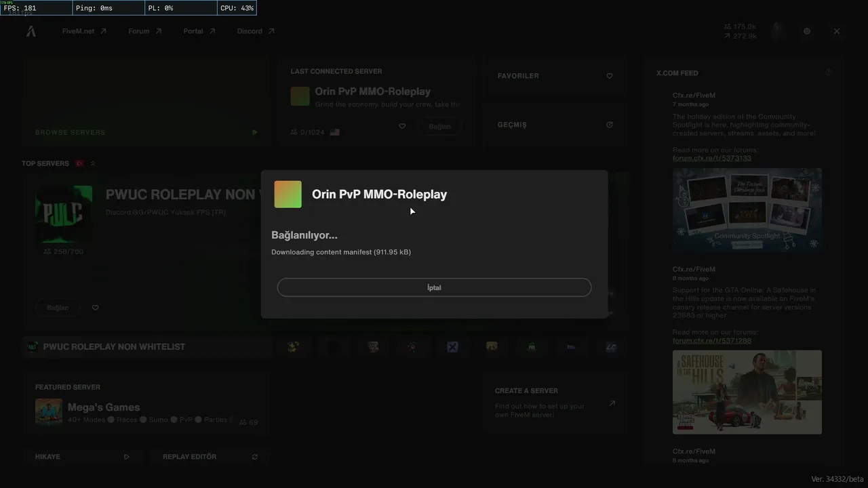Click the green play arrow in Browse Servers
The height and width of the screenshot is (488, 868).
pos(255,132)
